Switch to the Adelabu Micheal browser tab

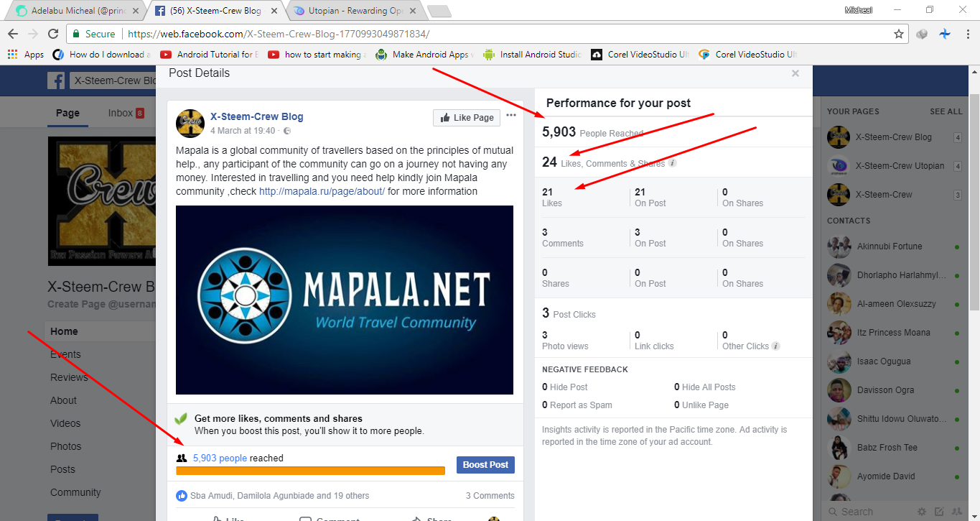coord(78,11)
